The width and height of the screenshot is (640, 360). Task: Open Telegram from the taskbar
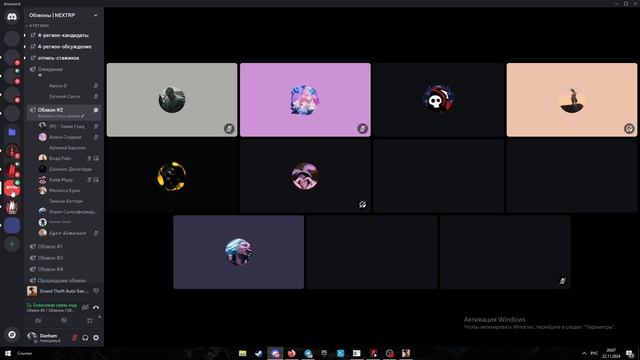[x=308, y=353]
